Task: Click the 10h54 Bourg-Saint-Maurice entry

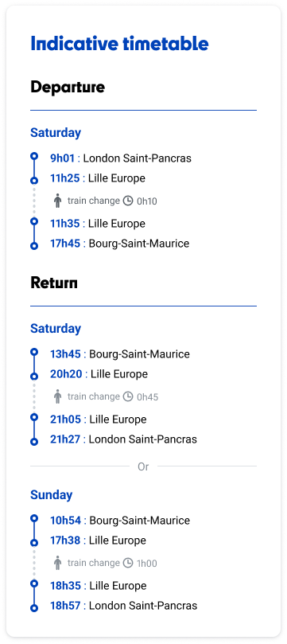Action: pos(120,521)
